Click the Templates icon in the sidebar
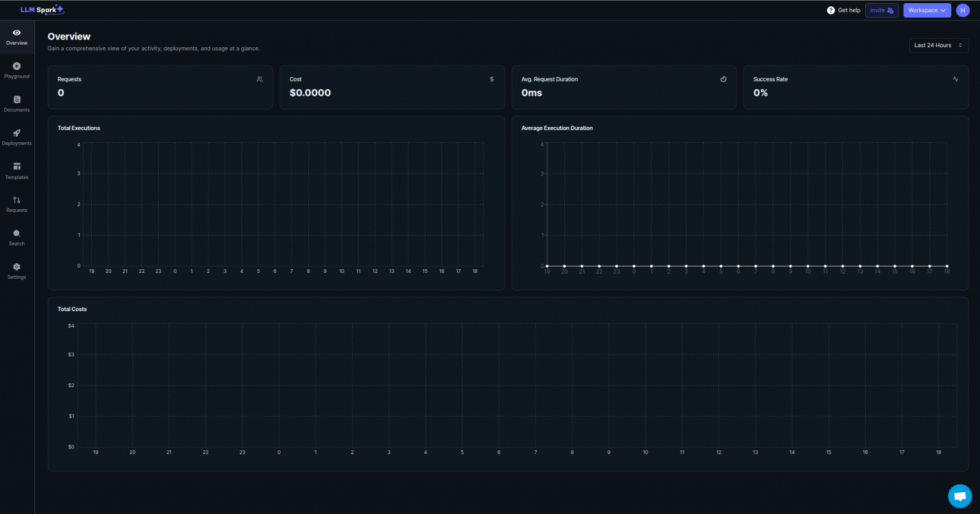This screenshot has height=514, width=980. (17, 168)
